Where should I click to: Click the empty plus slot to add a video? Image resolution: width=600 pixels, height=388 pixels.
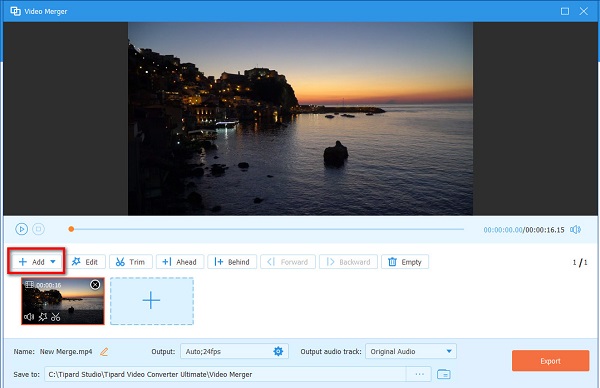click(x=152, y=301)
